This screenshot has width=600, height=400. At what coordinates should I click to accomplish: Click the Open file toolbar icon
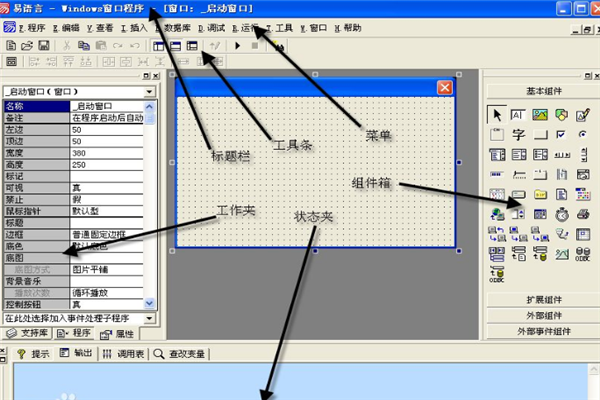pos(26,46)
